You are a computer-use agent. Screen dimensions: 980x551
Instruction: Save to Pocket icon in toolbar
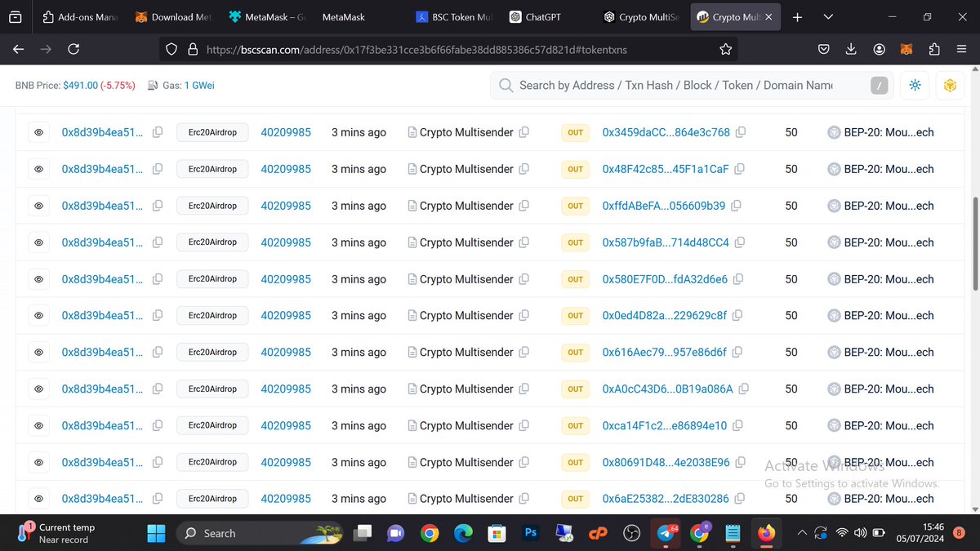click(824, 49)
